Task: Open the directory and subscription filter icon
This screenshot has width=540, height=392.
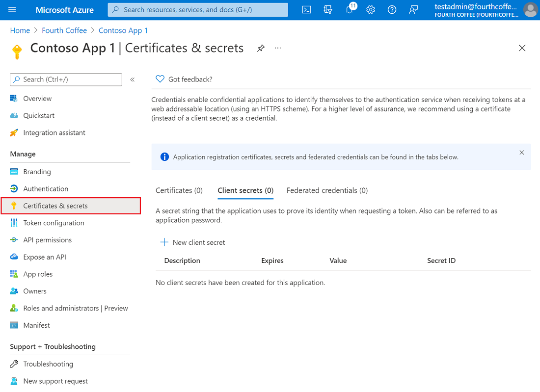Action: pyautogui.click(x=328, y=9)
